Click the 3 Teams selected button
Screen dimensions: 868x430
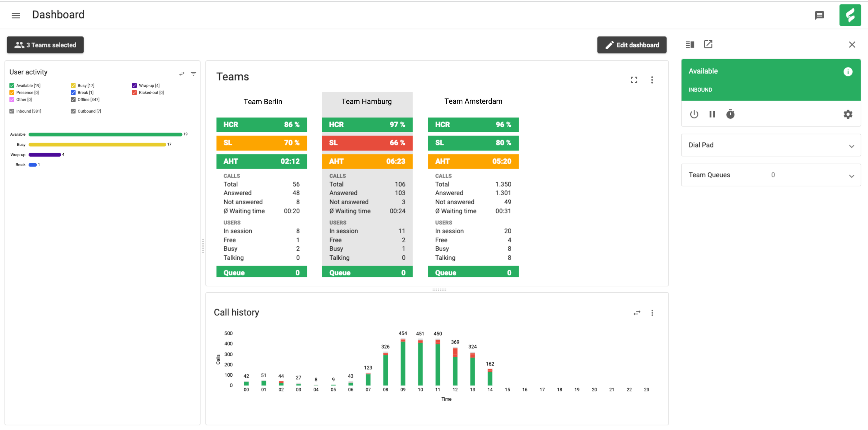(45, 45)
